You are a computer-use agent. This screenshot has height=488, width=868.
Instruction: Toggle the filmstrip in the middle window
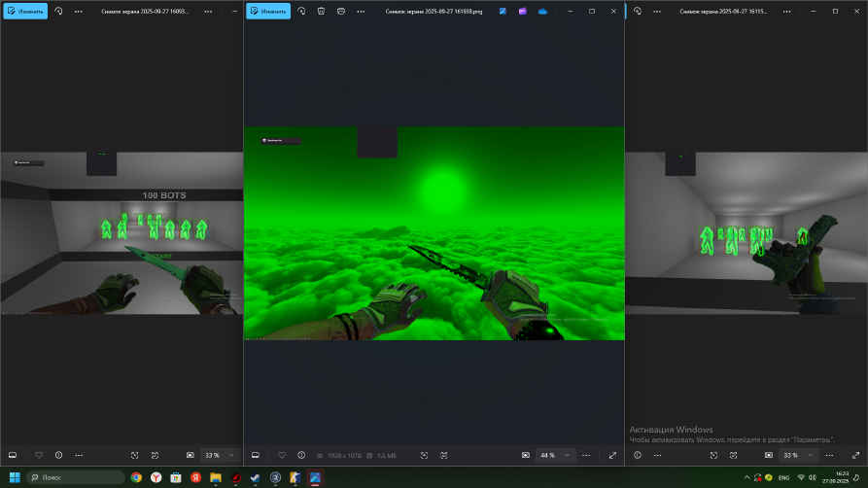pyautogui.click(x=255, y=455)
